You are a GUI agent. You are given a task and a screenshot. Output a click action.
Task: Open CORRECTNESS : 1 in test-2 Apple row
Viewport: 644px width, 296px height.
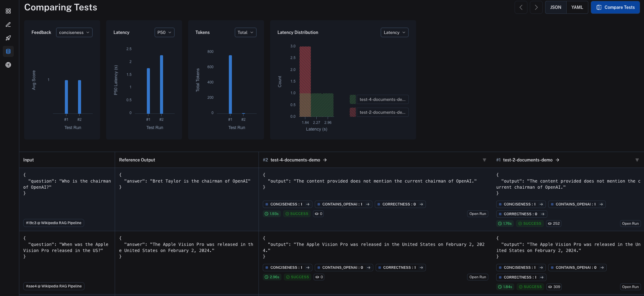[x=521, y=277]
